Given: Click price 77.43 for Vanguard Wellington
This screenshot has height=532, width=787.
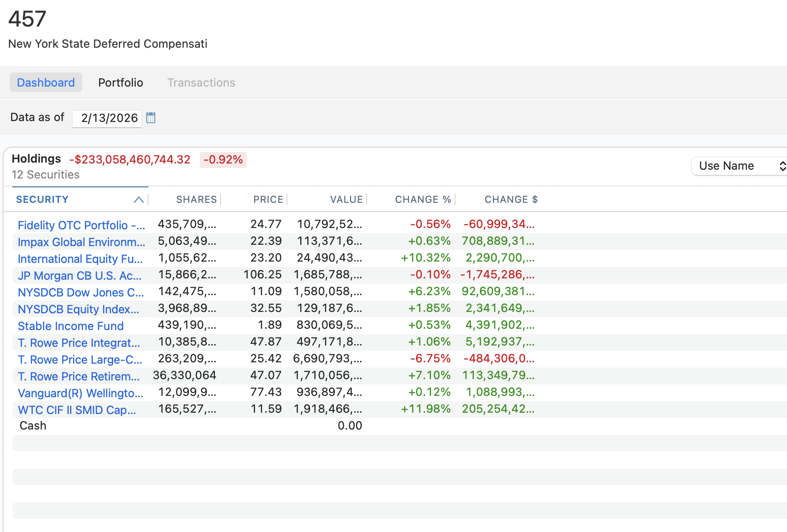Looking at the screenshot, I should tap(266, 392).
